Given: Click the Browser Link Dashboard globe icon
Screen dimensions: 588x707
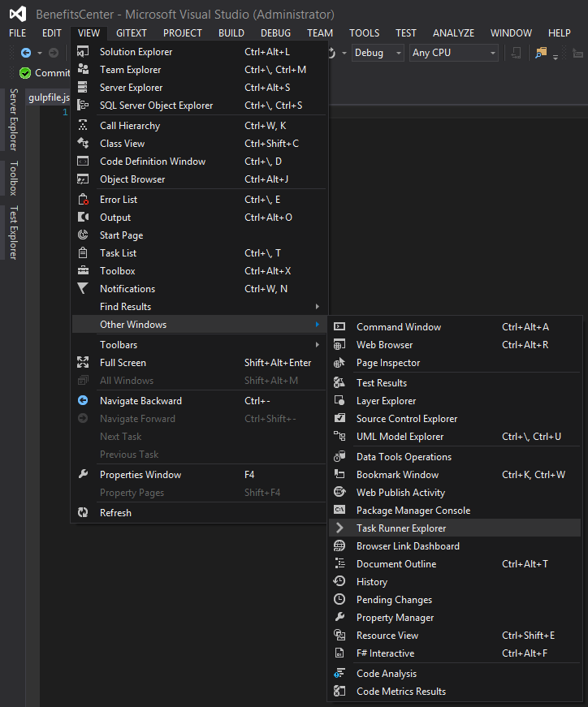Looking at the screenshot, I should tap(339, 545).
